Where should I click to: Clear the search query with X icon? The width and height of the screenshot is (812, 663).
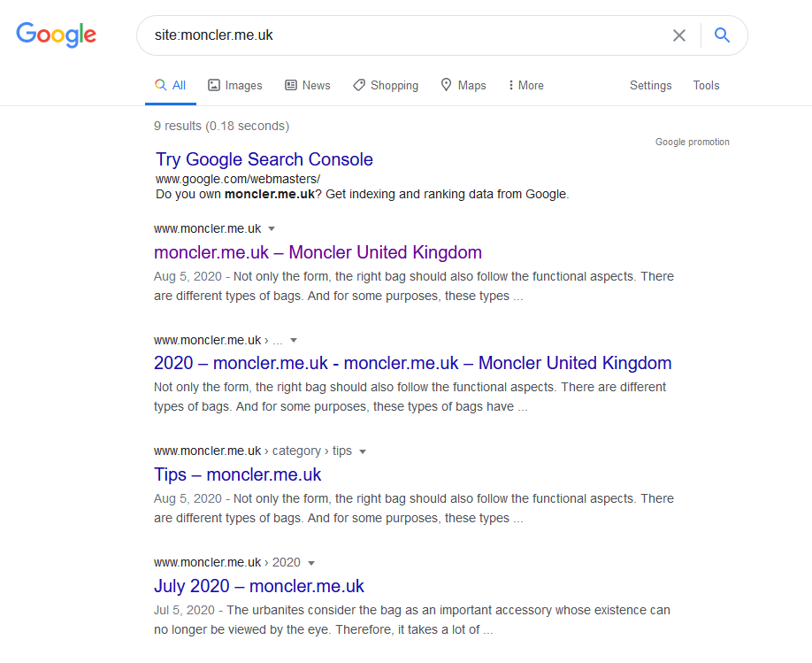click(x=679, y=35)
